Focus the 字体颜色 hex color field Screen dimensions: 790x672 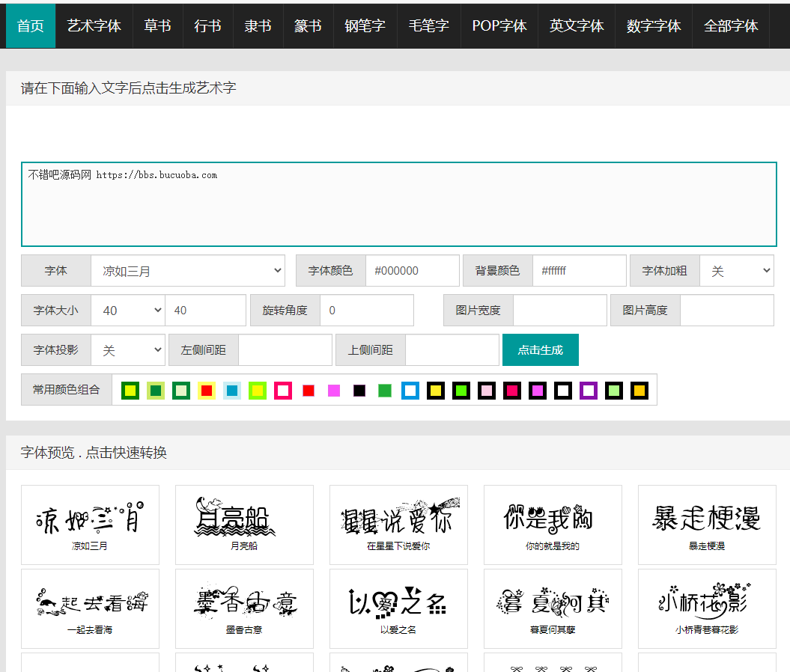coord(412,271)
